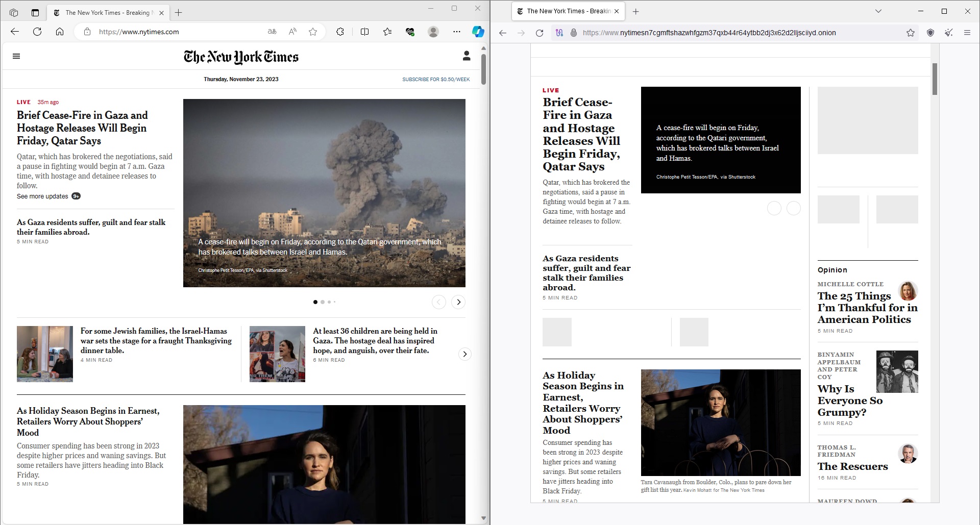Open a new tab in Tor Browser
The image size is (980, 525).
click(635, 11)
